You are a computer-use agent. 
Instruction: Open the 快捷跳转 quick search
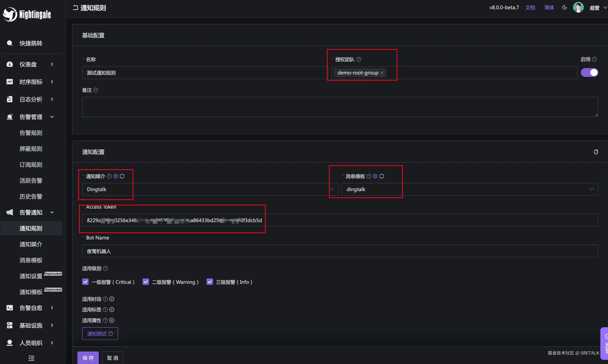31,43
